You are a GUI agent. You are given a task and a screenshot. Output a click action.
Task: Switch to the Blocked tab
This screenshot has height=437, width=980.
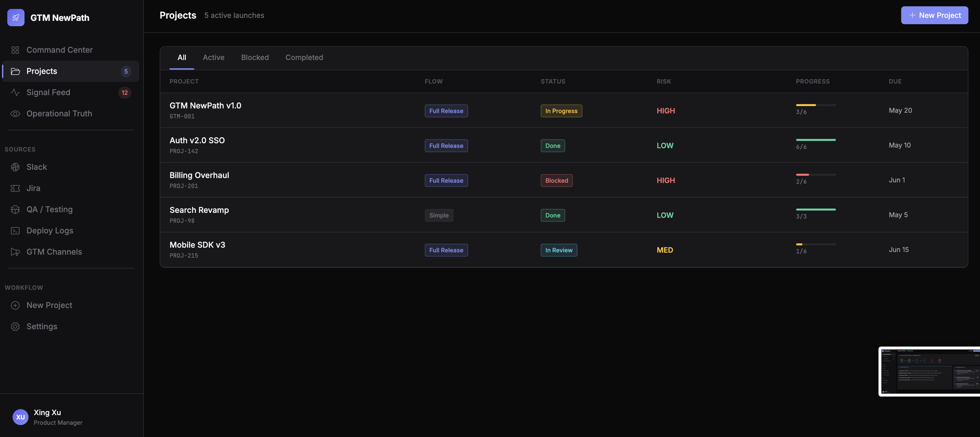pyautogui.click(x=255, y=57)
